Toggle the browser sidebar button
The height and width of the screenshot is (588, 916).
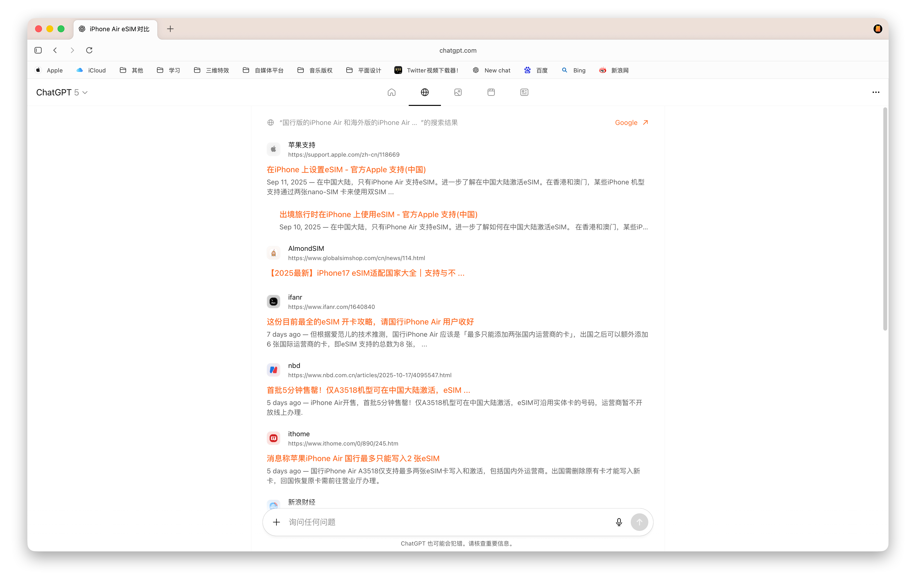click(38, 51)
